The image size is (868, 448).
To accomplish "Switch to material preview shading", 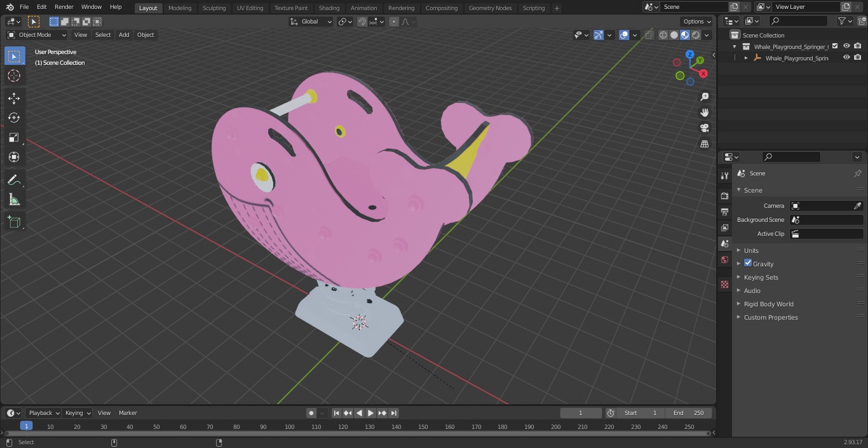I will (x=685, y=35).
